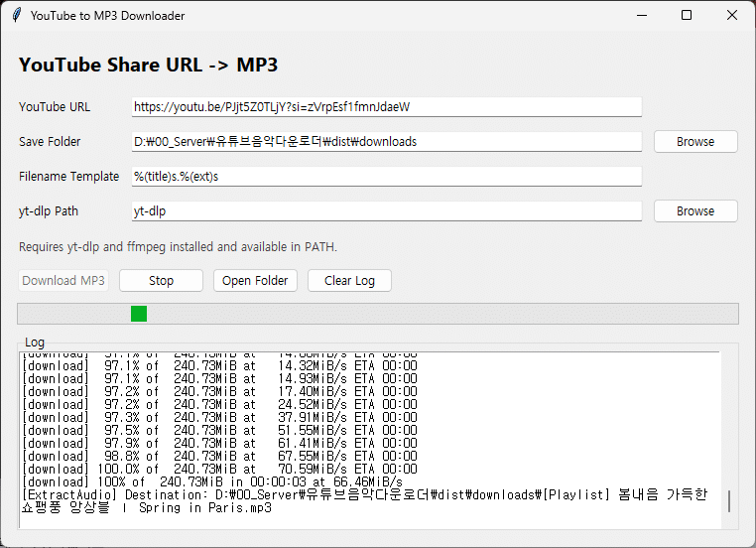This screenshot has width=756, height=548.
Task: Click the feather app icon in title bar
Action: (14, 16)
